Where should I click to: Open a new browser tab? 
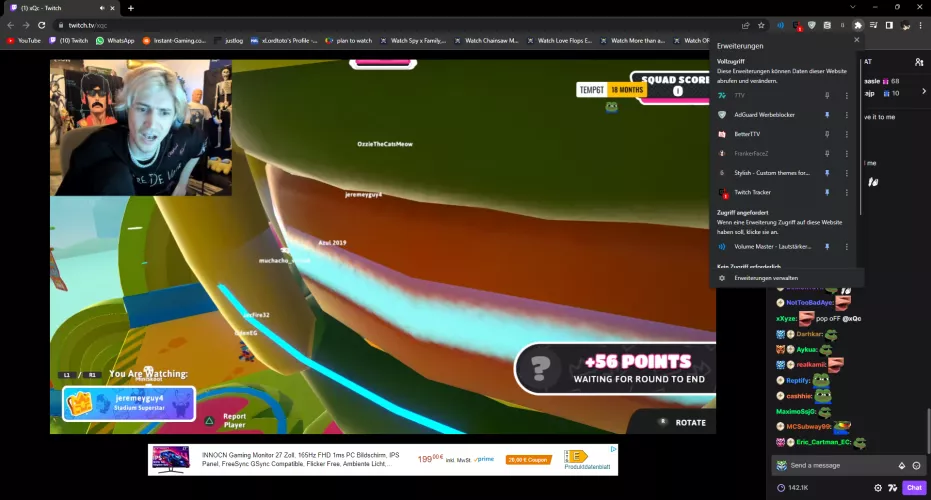coord(131,8)
